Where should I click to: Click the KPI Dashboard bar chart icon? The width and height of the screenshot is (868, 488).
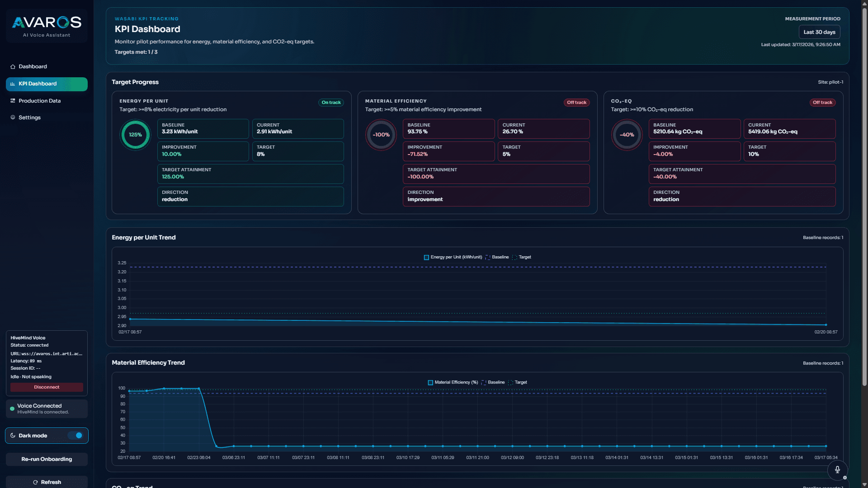(13, 84)
